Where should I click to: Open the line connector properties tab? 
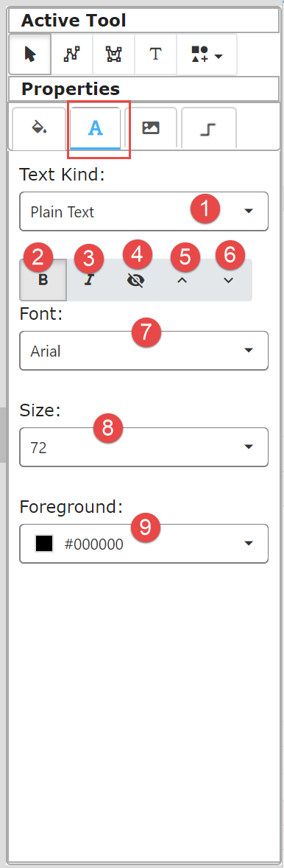pyautogui.click(x=209, y=128)
